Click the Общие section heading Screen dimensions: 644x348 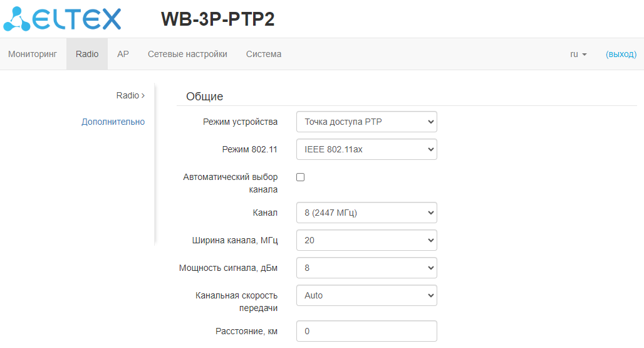[x=205, y=97]
